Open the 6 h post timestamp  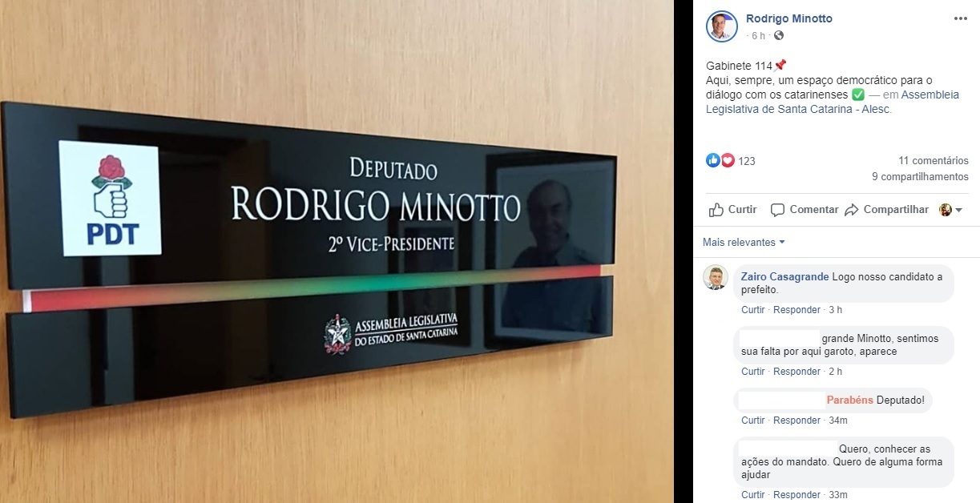tap(757, 36)
